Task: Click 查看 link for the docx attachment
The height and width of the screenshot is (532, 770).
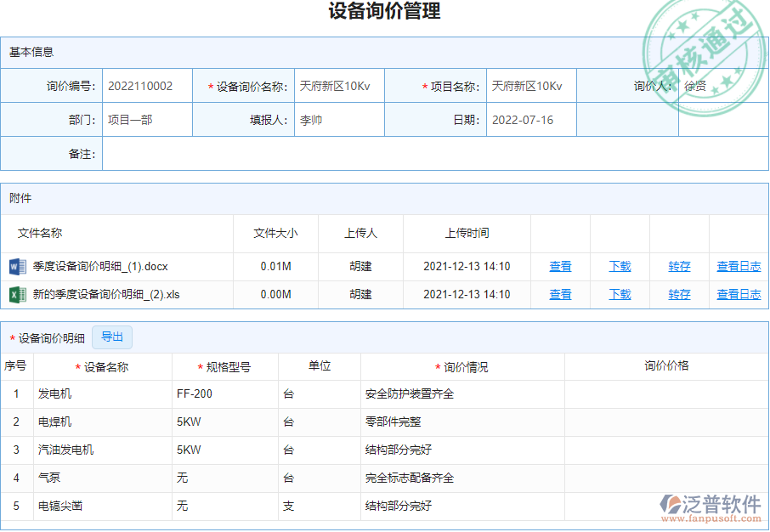Action: coord(560,266)
